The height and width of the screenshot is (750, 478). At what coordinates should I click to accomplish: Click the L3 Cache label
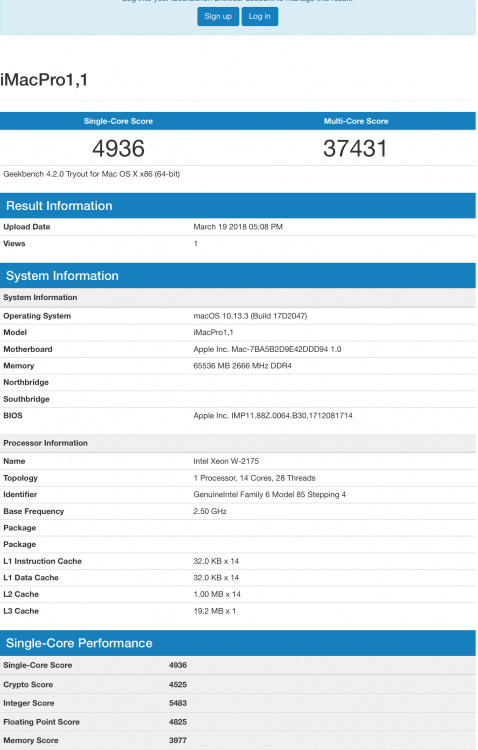[21, 611]
